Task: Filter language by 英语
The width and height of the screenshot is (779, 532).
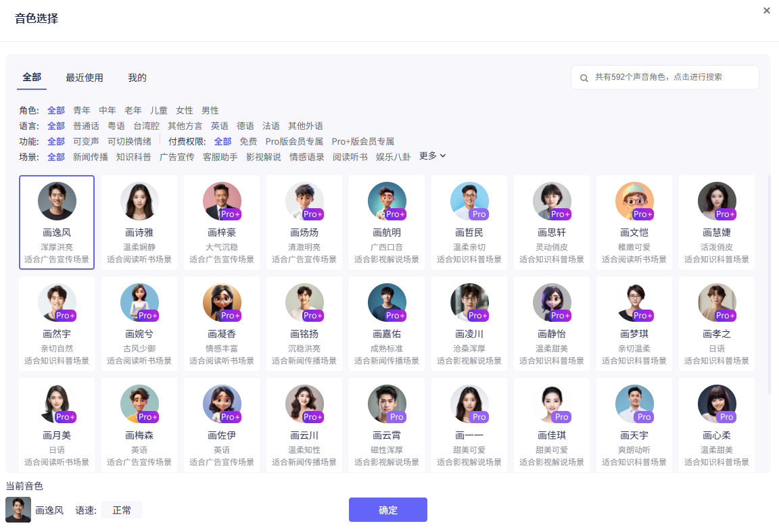Action: click(220, 126)
